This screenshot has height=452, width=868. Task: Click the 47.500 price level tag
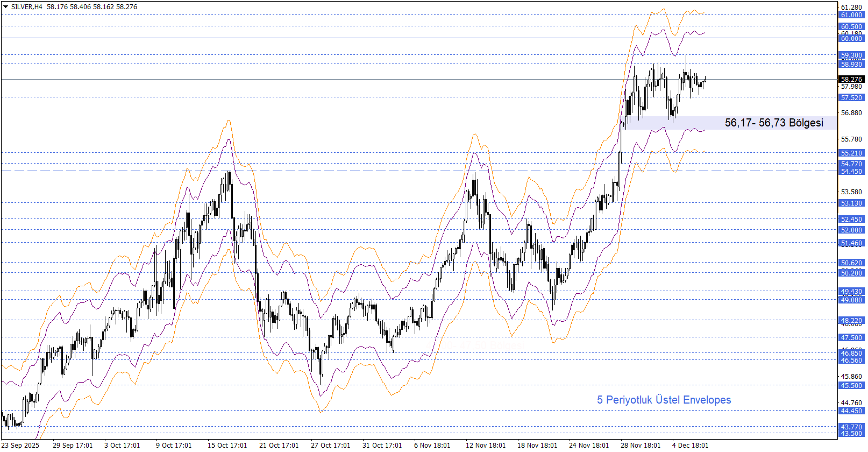[x=851, y=338]
